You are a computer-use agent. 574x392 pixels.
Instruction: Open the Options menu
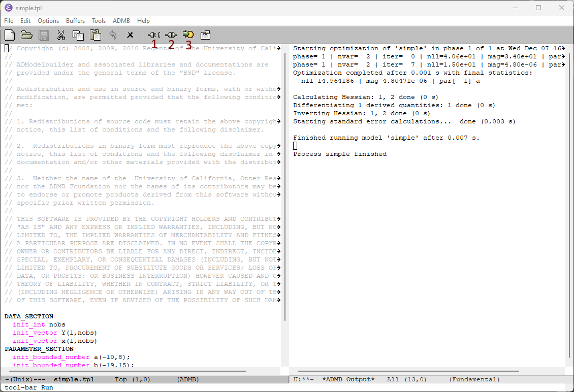tap(48, 21)
